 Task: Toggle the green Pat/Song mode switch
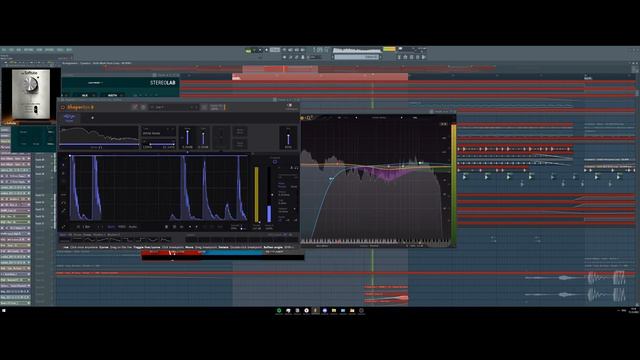point(248,51)
